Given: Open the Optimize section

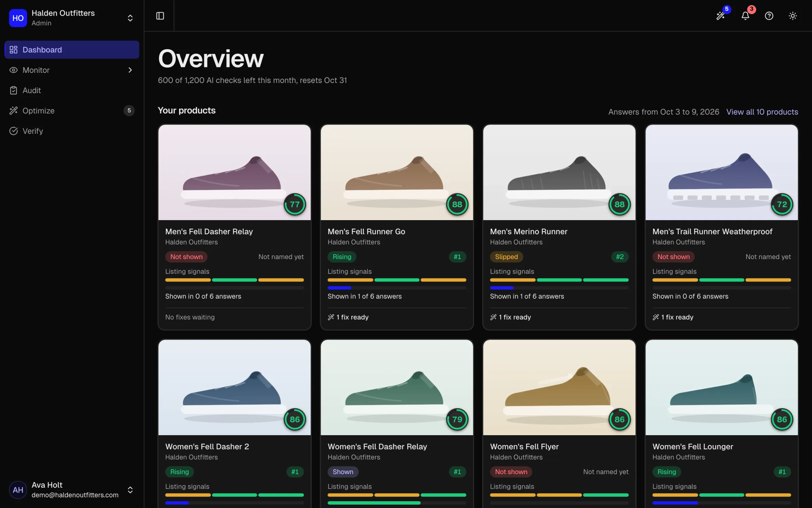Looking at the screenshot, I should [x=72, y=111].
